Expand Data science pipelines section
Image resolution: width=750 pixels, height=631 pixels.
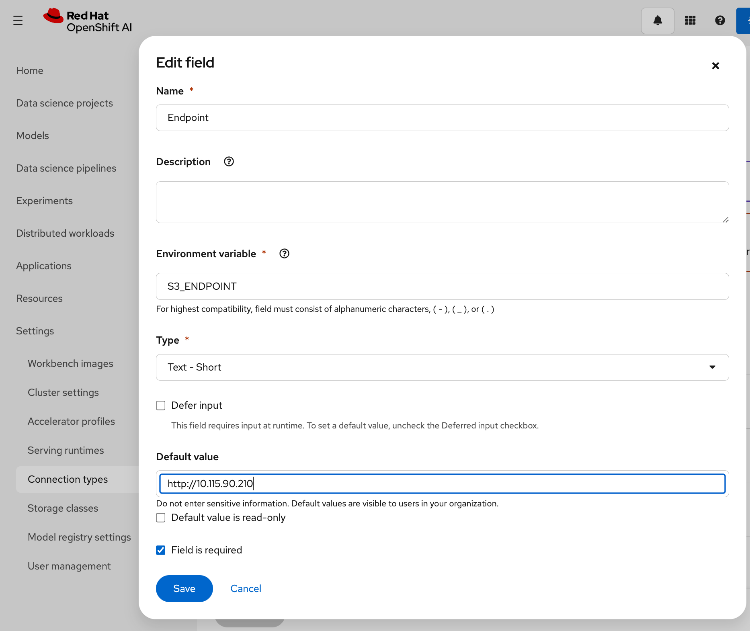(66, 168)
